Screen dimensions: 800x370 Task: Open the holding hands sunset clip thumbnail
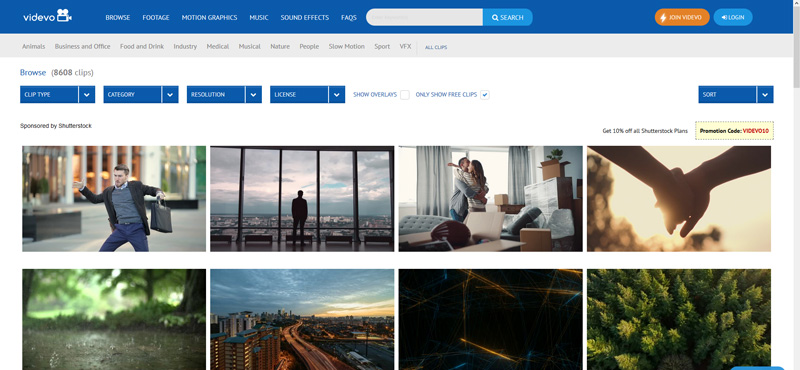(x=679, y=199)
